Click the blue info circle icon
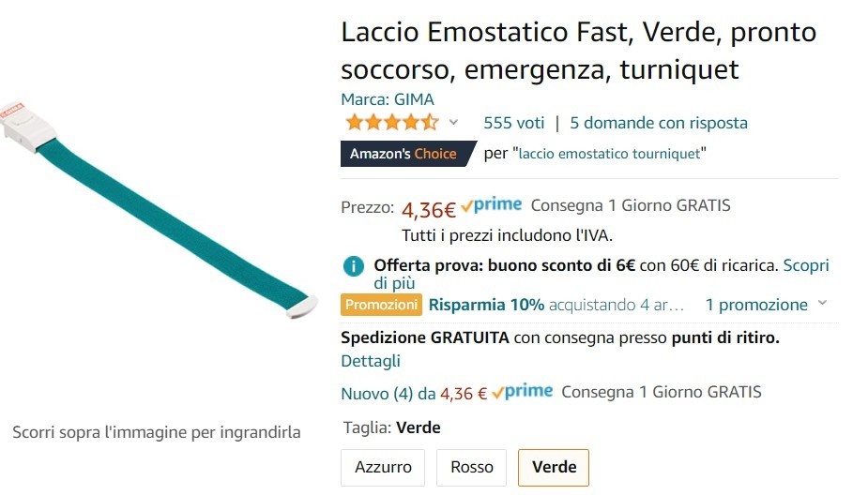868x495 pixels. coord(353,266)
